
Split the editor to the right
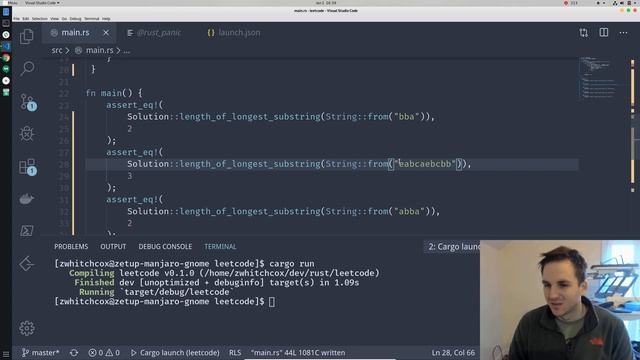coord(604,32)
